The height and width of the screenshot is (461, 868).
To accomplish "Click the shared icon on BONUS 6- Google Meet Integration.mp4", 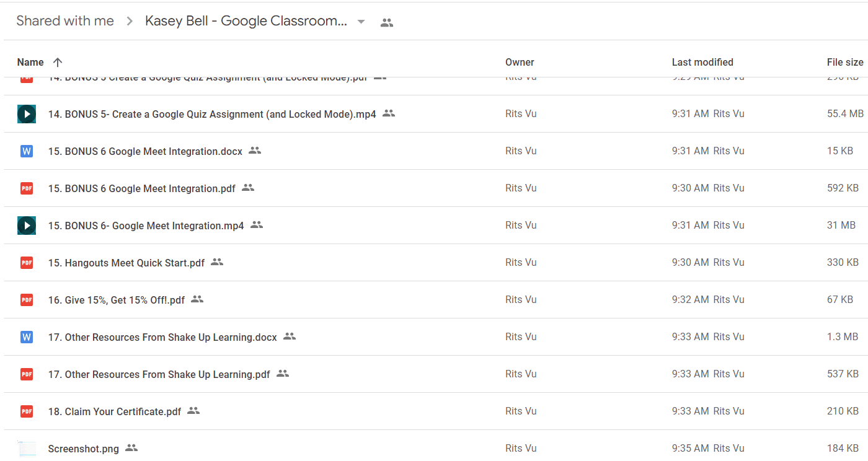I will tap(257, 225).
